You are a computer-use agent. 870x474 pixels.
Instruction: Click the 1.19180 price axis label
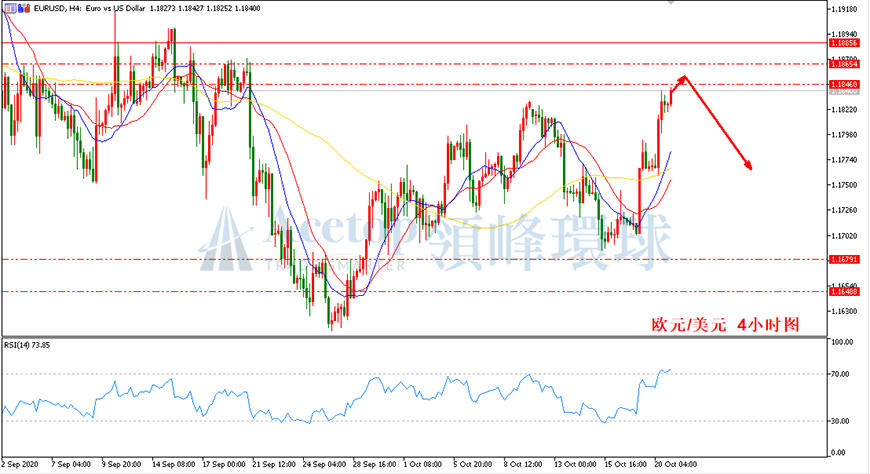pyautogui.click(x=844, y=9)
